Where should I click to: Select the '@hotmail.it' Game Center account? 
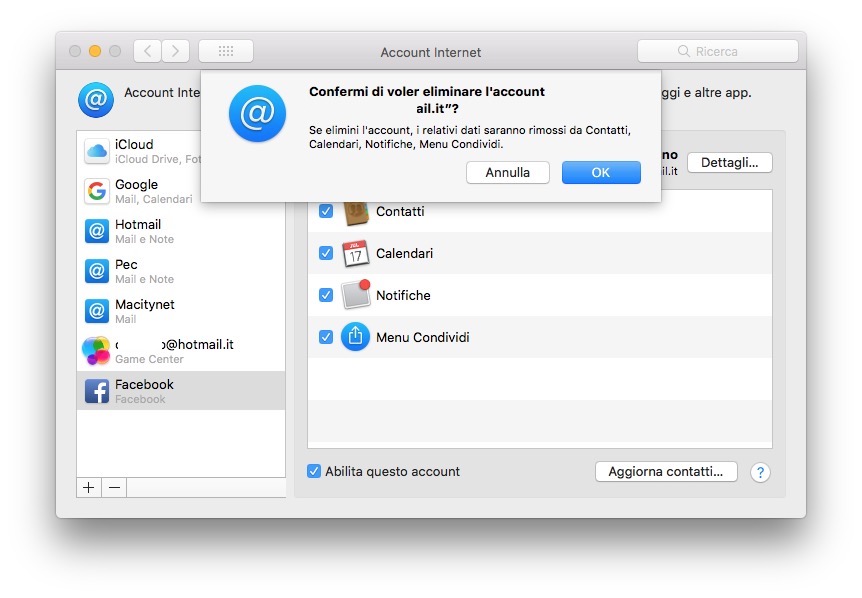[174, 345]
